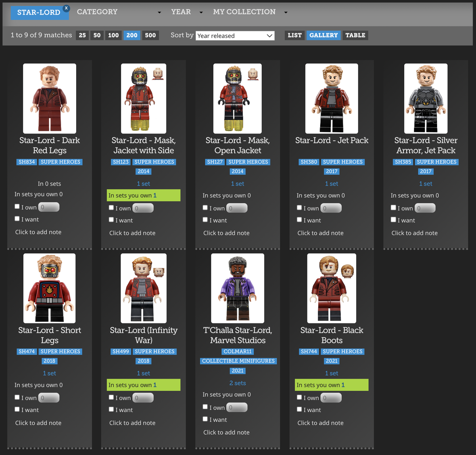Check I want for Star-Lord Dark Red Legs
The height and width of the screenshot is (455, 476).
(x=17, y=218)
